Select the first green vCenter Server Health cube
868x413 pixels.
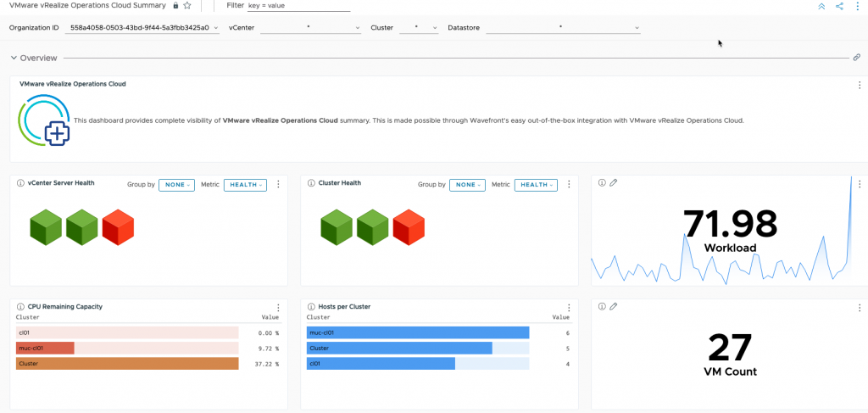pos(46,227)
